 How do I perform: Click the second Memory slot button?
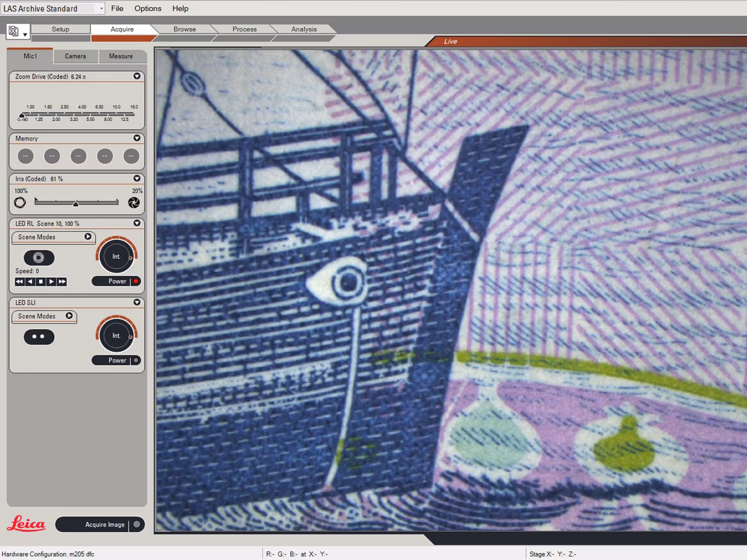[x=52, y=156]
